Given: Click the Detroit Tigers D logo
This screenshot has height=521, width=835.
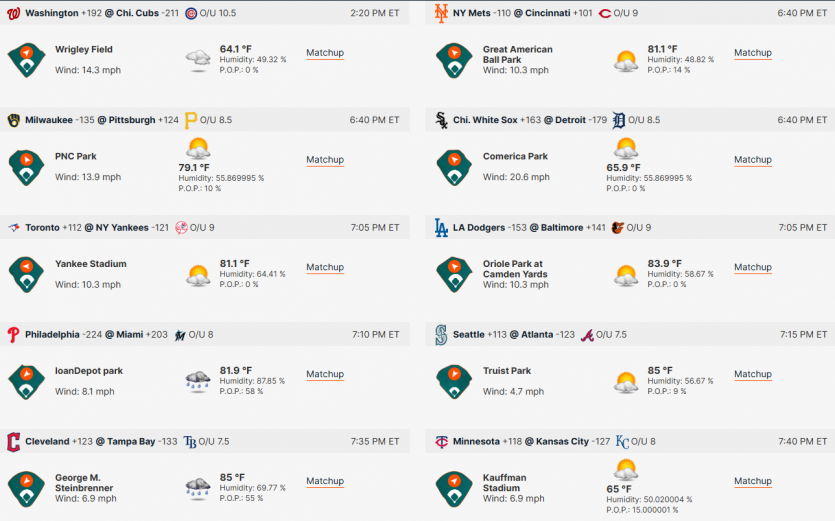Looking at the screenshot, I should click(x=618, y=120).
